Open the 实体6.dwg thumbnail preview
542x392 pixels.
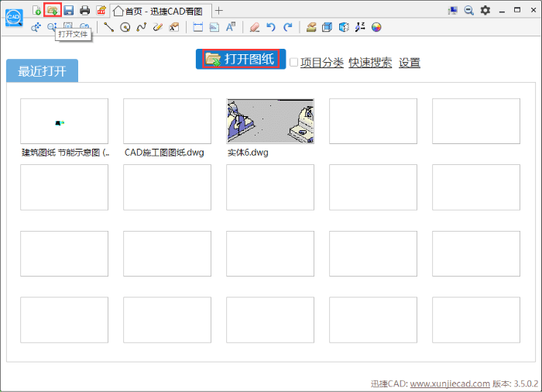pyautogui.click(x=270, y=121)
